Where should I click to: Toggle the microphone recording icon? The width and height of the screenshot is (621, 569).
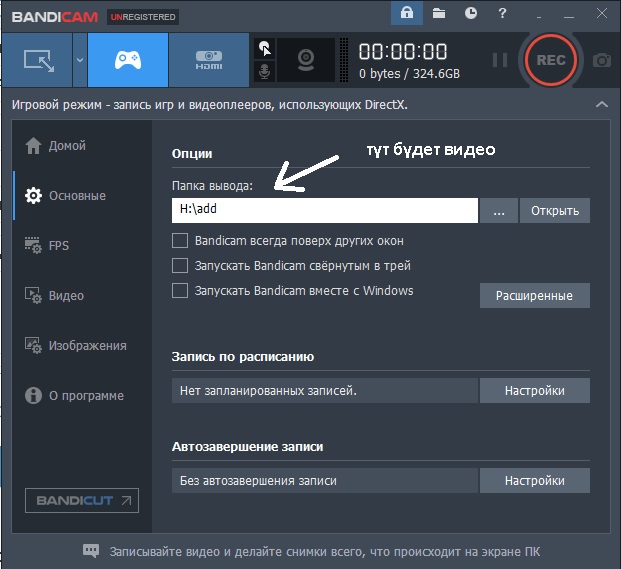tap(265, 72)
